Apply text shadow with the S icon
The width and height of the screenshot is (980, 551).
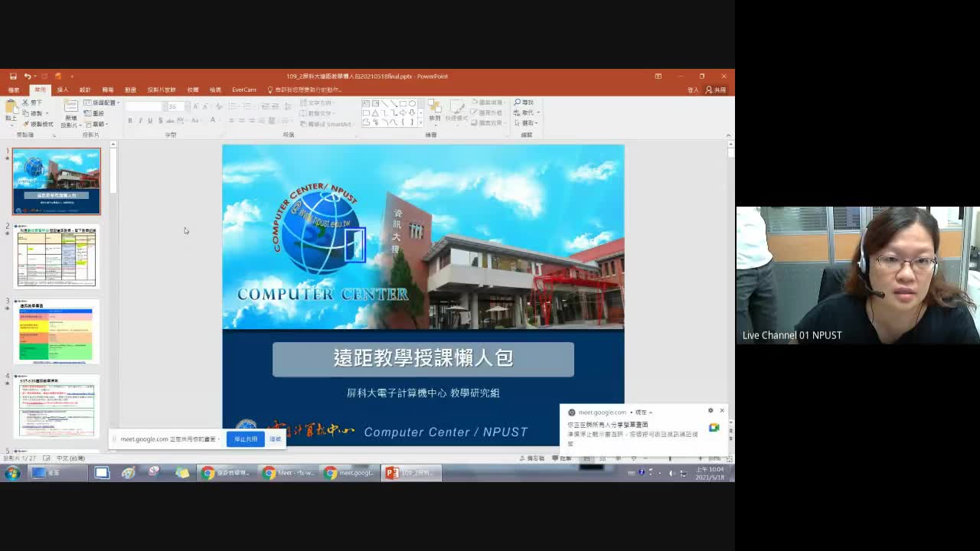(160, 121)
